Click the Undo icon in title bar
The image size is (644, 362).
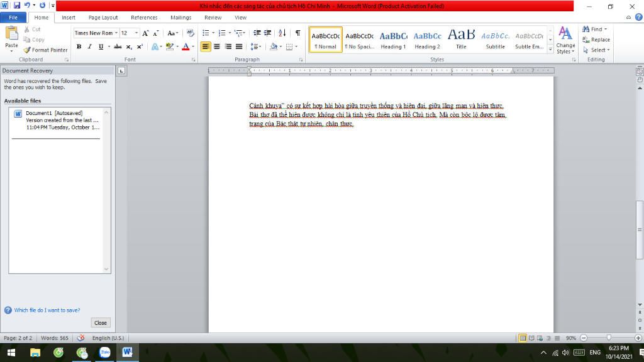[x=26, y=6]
